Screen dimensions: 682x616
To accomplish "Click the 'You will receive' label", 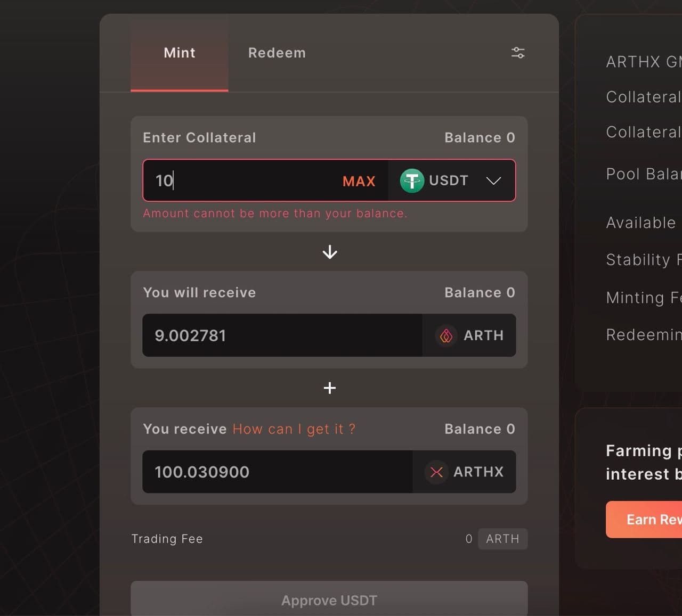I will point(199,292).
